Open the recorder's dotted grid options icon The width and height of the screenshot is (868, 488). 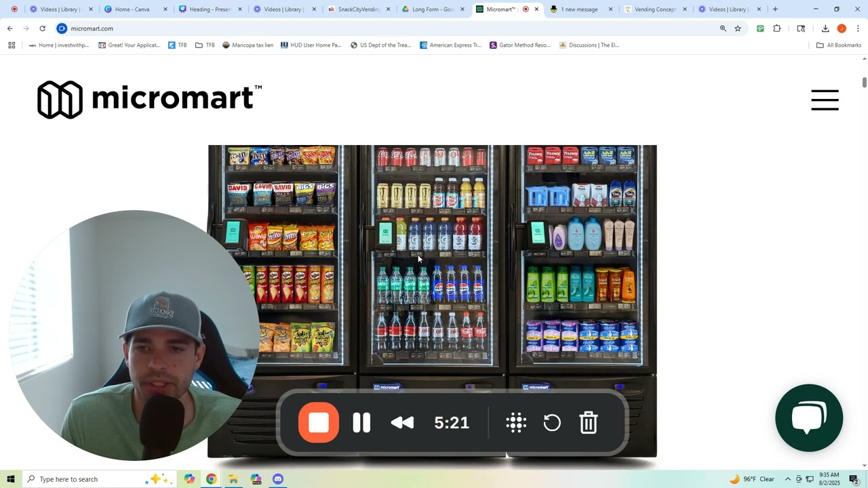[516, 423]
